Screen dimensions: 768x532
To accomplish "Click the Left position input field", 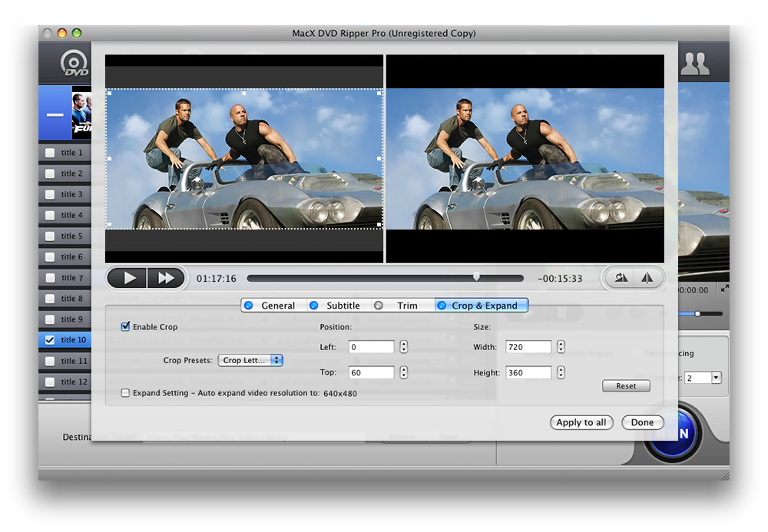I will tap(371, 347).
